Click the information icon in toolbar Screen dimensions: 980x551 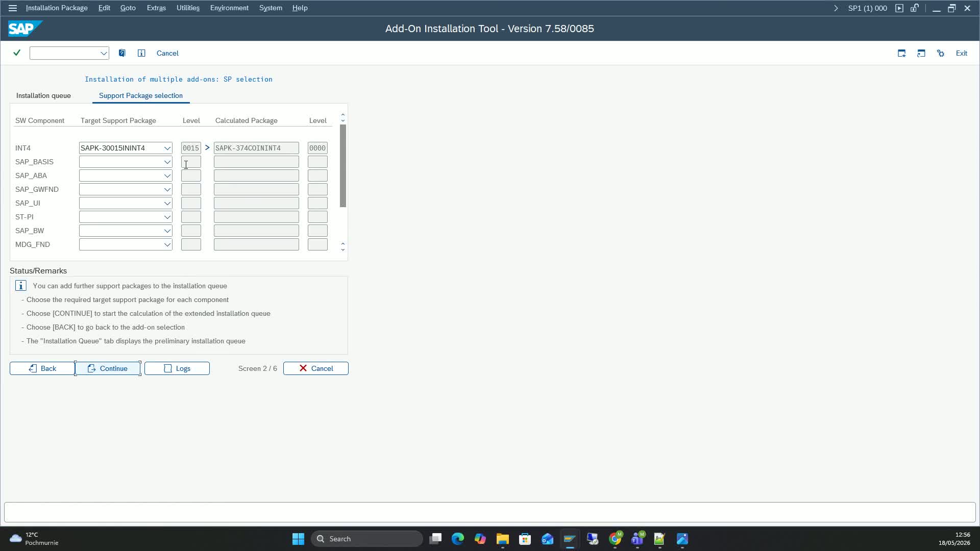141,53
